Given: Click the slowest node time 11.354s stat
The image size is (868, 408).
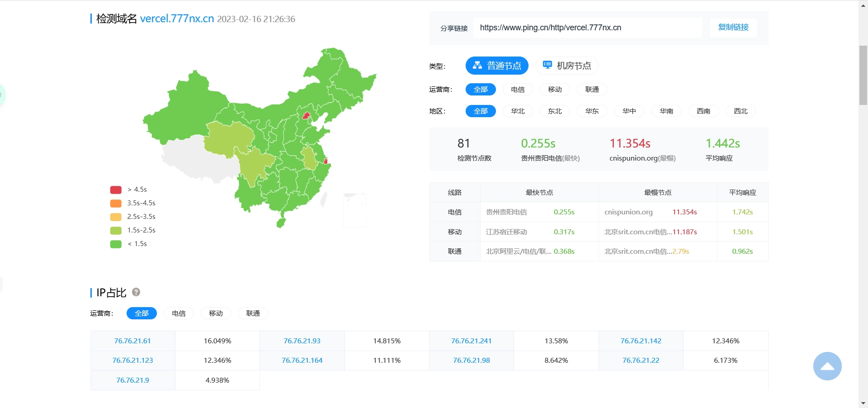Looking at the screenshot, I should click(x=630, y=143).
